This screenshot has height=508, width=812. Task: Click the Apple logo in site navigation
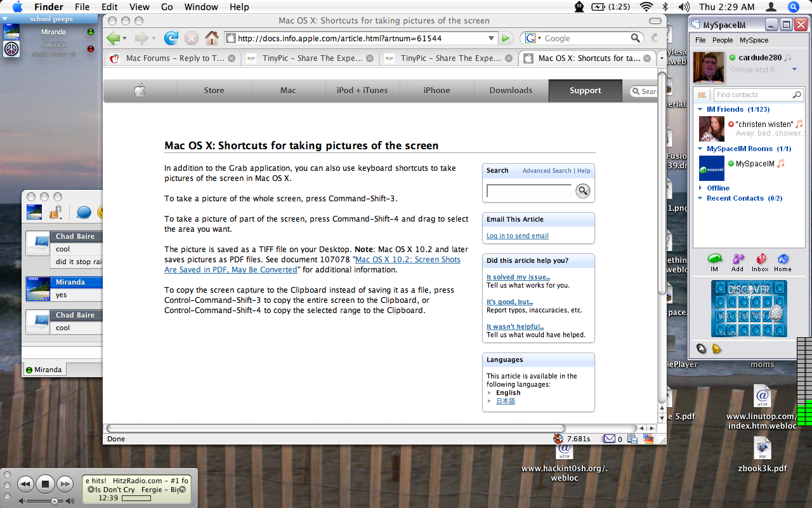[x=140, y=91]
